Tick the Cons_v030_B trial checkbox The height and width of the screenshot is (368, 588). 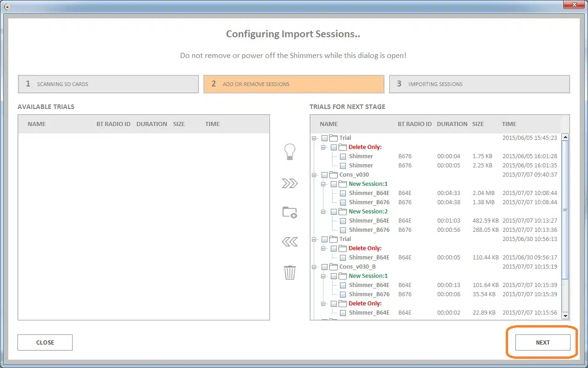tap(325, 267)
